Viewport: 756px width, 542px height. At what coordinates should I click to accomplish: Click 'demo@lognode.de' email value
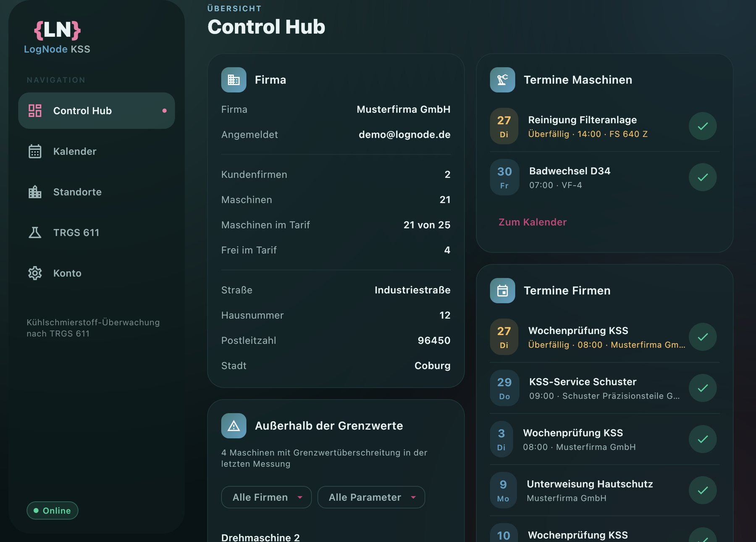point(404,134)
